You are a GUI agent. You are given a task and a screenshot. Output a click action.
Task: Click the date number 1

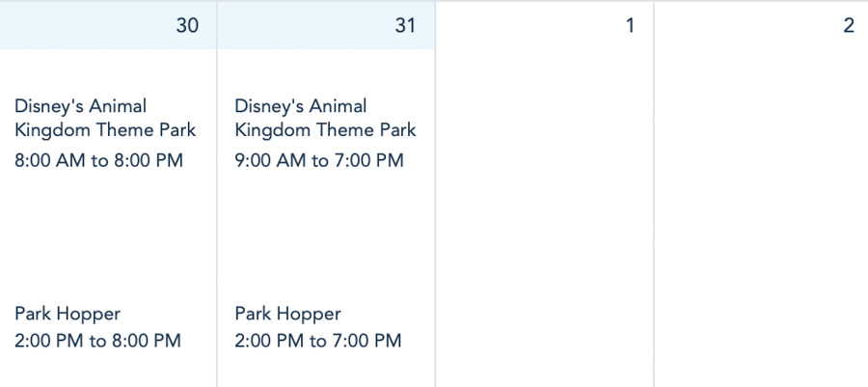[x=630, y=26]
